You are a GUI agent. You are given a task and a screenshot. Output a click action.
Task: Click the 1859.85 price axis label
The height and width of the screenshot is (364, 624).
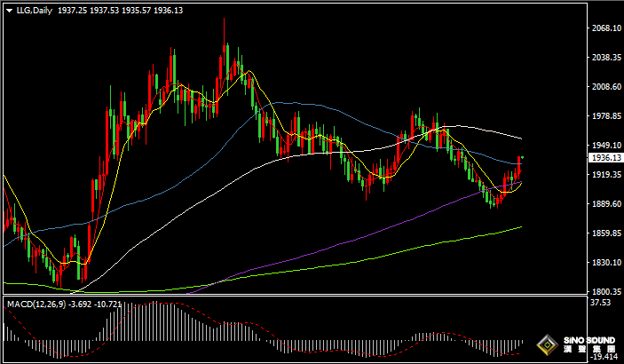[x=604, y=233]
